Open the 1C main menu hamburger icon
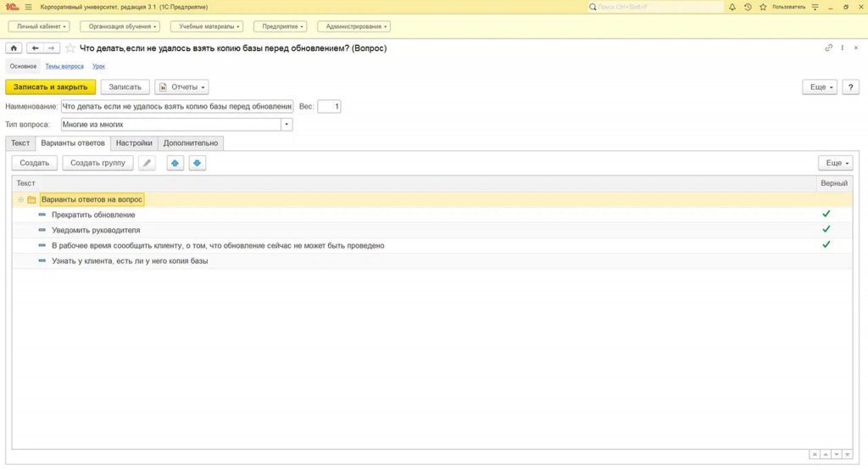 (x=28, y=7)
